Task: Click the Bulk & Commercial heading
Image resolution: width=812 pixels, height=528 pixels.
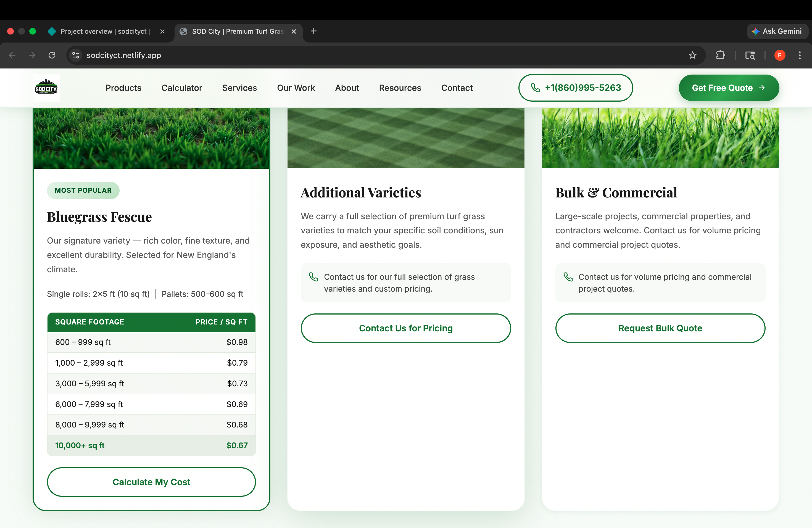Action: tap(616, 193)
